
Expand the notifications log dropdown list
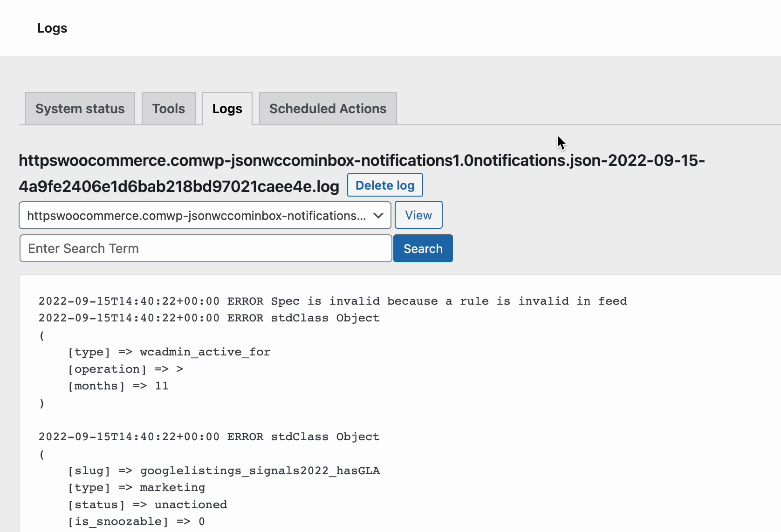(x=205, y=215)
